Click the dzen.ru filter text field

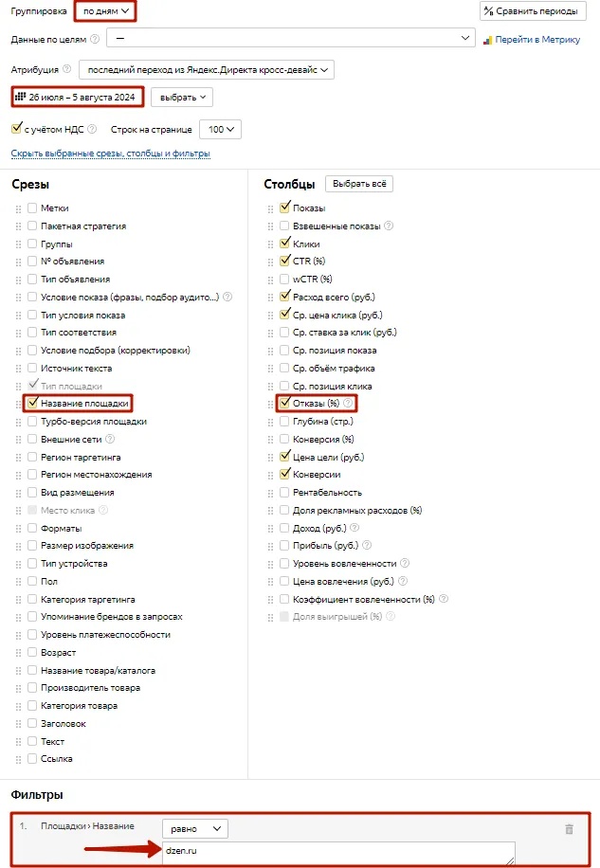(338, 853)
